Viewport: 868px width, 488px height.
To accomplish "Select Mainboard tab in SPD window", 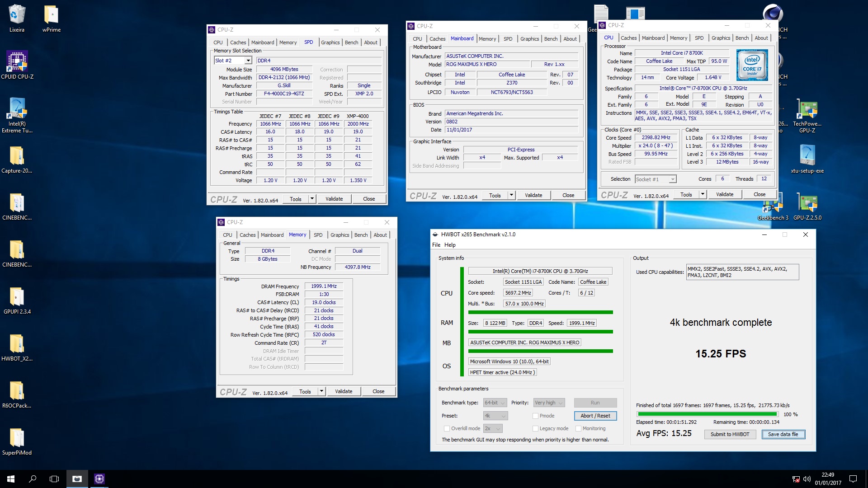I will point(263,42).
